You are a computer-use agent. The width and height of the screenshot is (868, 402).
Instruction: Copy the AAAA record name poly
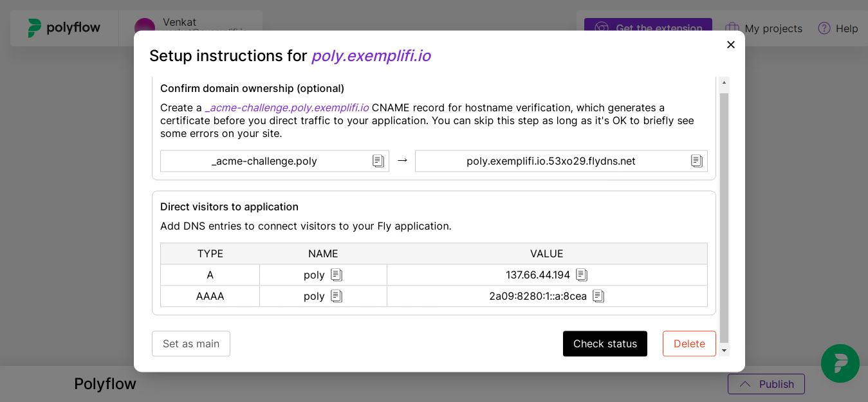pos(337,296)
